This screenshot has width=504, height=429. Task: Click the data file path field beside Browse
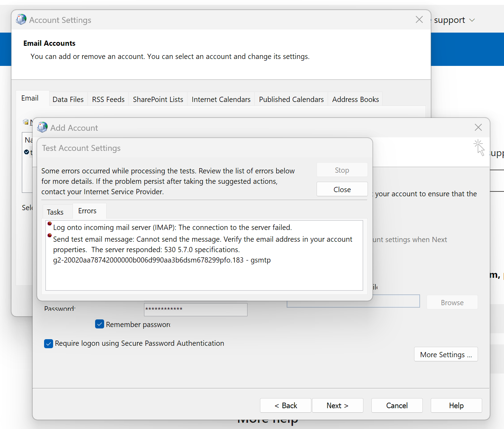tap(353, 302)
